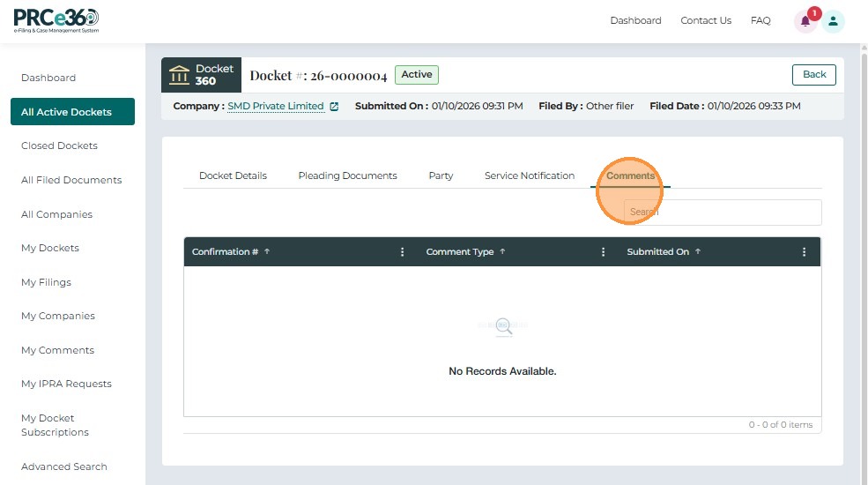Open All Filed Documents
Image resolution: width=868 pixels, height=485 pixels.
click(71, 180)
